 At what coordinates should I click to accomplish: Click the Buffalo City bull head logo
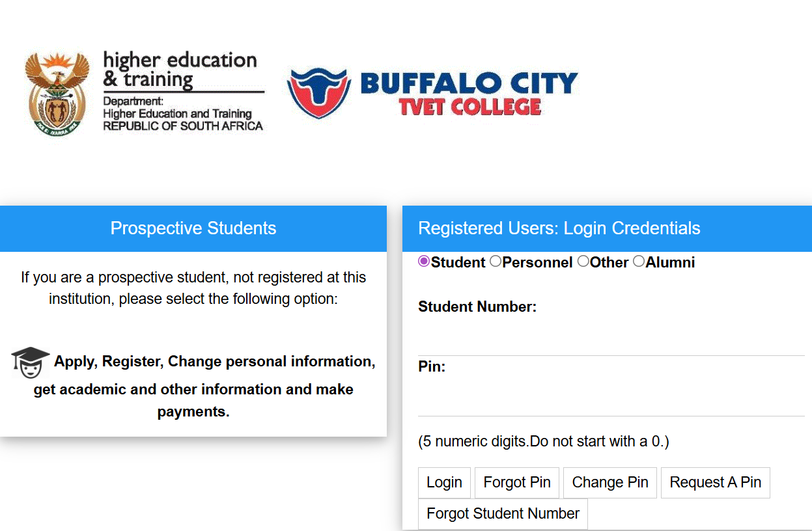click(x=319, y=93)
